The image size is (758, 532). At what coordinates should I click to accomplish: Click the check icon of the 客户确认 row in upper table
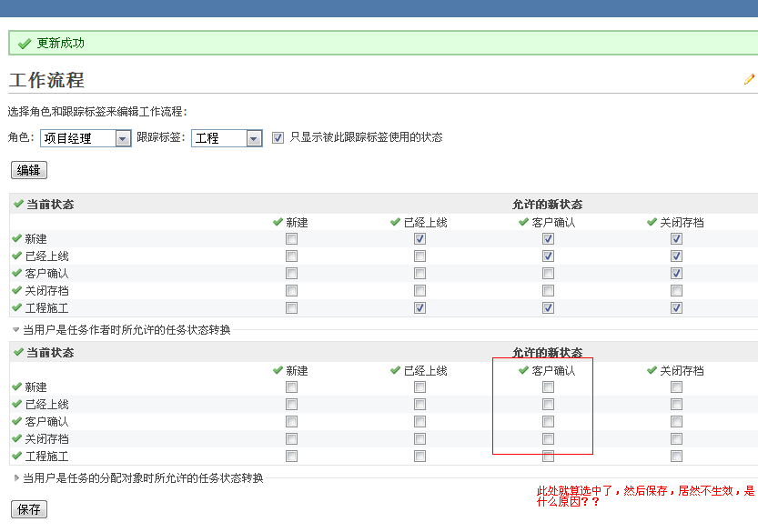coord(17,273)
